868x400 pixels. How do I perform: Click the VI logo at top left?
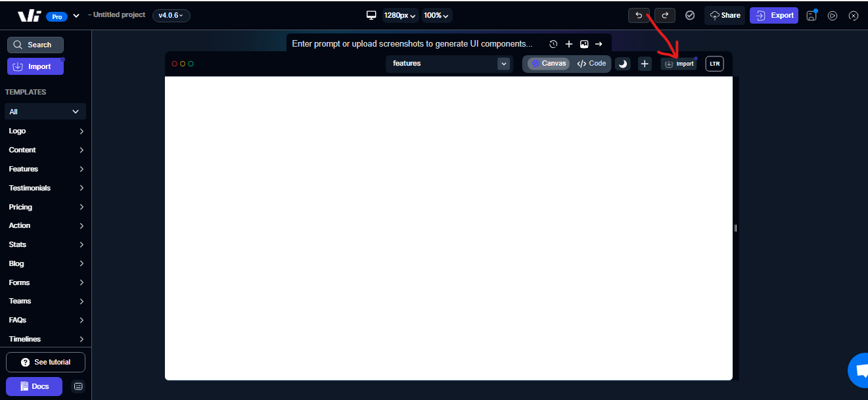tap(30, 16)
